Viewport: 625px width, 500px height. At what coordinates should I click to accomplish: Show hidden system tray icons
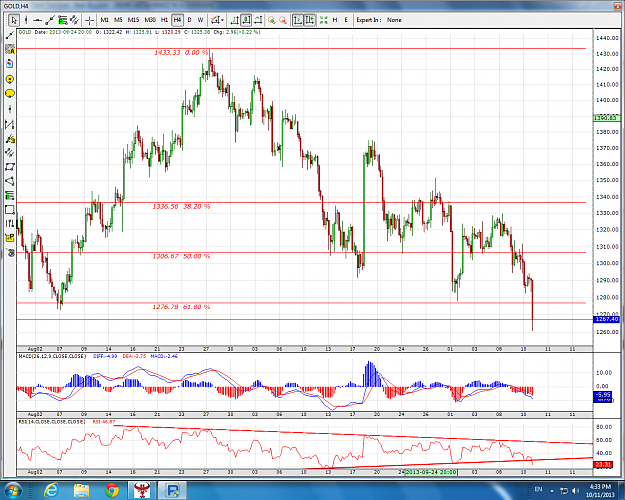[x=552, y=490]
